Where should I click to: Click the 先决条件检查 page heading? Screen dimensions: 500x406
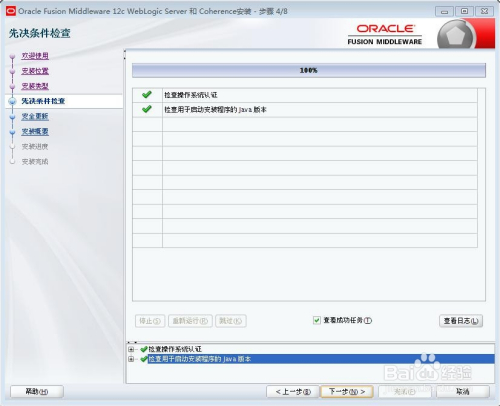39,33
